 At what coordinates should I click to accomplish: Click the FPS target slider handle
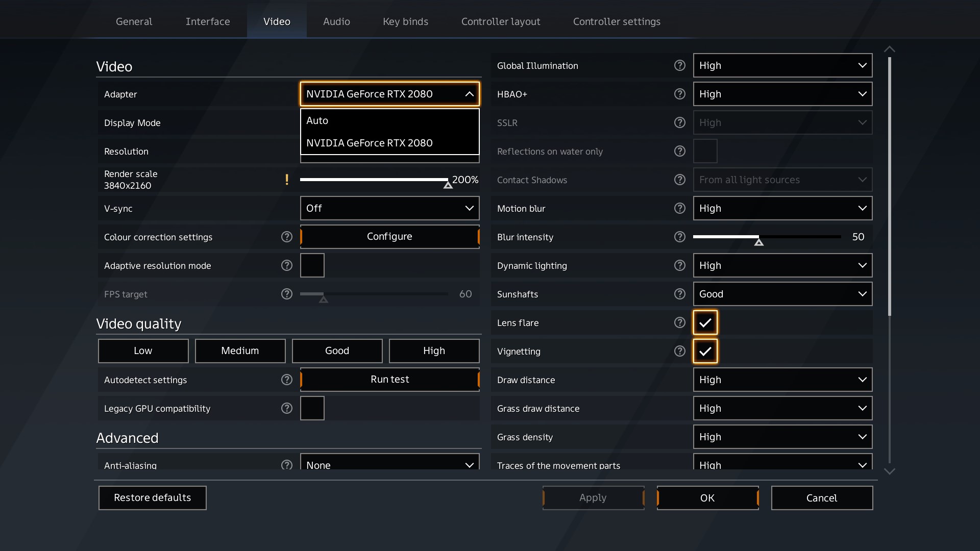323,299
